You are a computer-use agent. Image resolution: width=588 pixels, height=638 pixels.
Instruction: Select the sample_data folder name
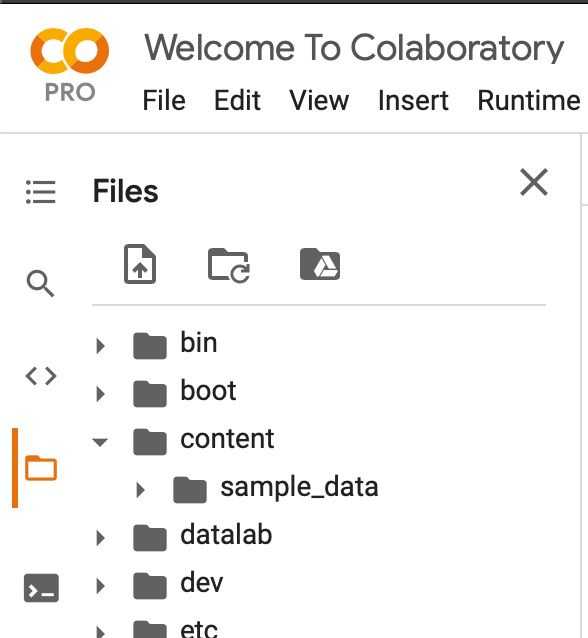pyautogui.click(x=299, y=487)
